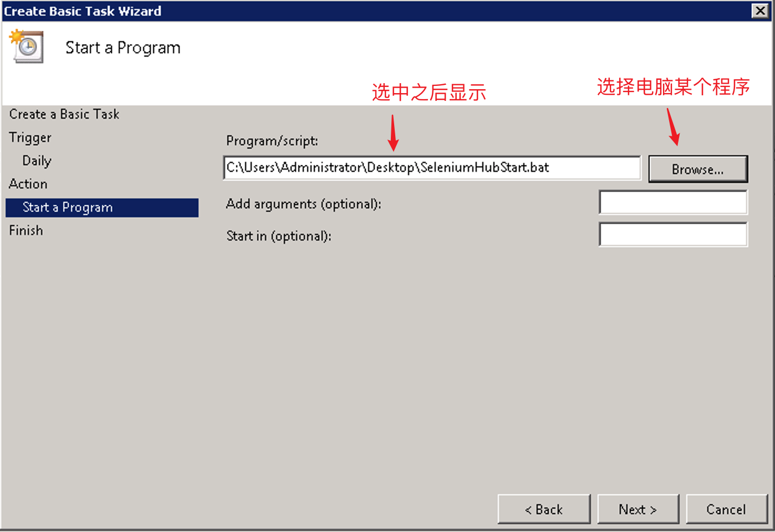Click the Create Basic Task Wizard title bar
Viewport: 775px width, 532px height.
[x=377, y=11]
